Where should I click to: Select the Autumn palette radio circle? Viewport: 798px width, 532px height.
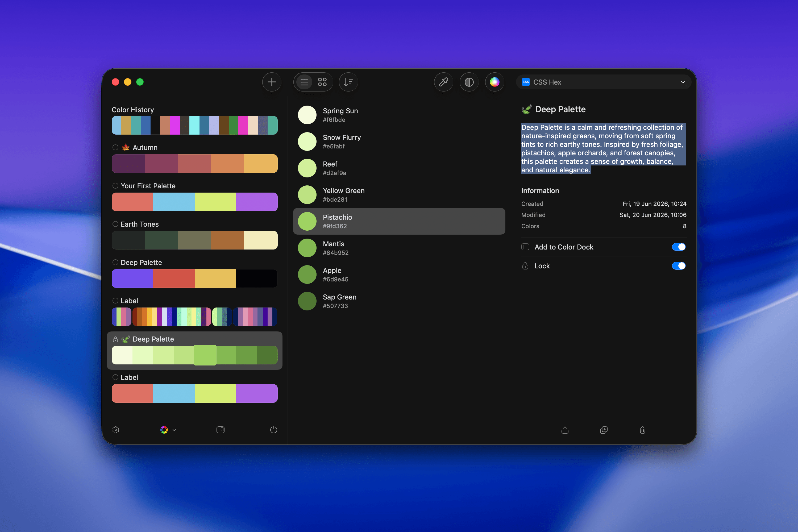[115, 147]
